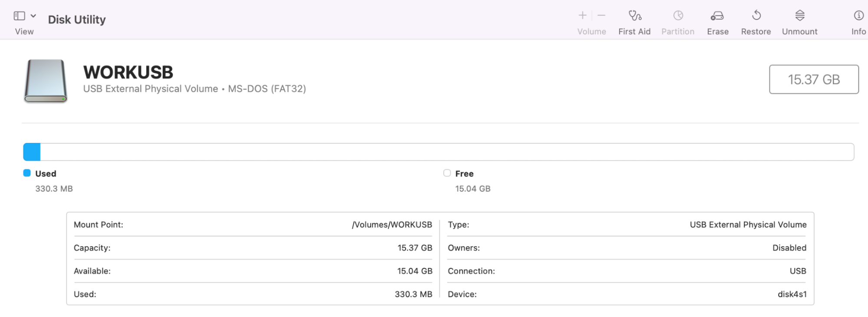Click the Connection value USB
868x317 pixels.
(x=798, y=271)
